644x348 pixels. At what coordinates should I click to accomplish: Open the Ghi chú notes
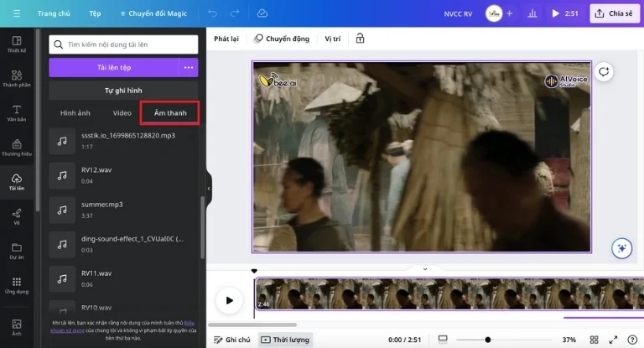(x=231, y=340)
